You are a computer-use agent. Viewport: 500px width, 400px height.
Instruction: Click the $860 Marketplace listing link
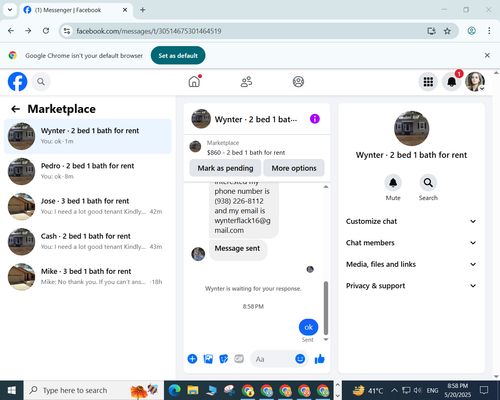[x=246, y=153]
